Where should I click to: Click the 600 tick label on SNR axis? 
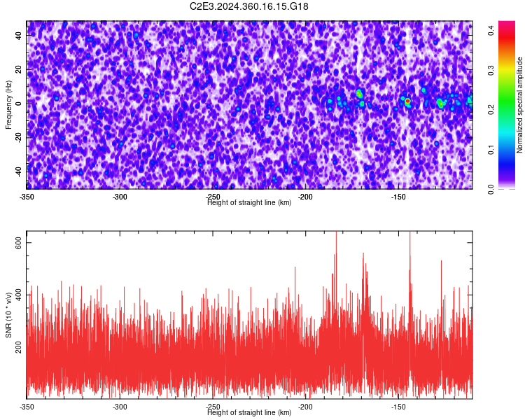[x=19, y=242]
